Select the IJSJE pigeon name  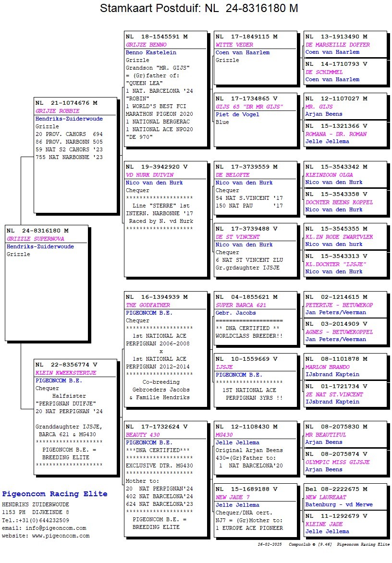224,367
